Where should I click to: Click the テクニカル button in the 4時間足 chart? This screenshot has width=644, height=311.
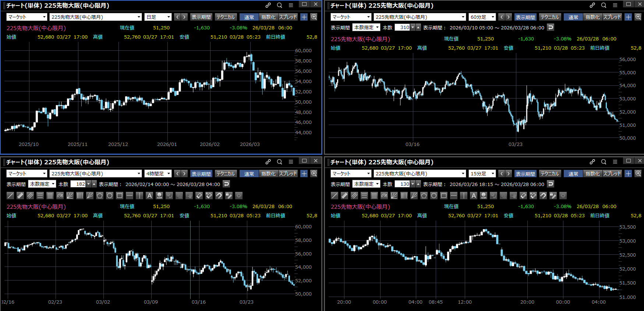[x=225, y=174]
